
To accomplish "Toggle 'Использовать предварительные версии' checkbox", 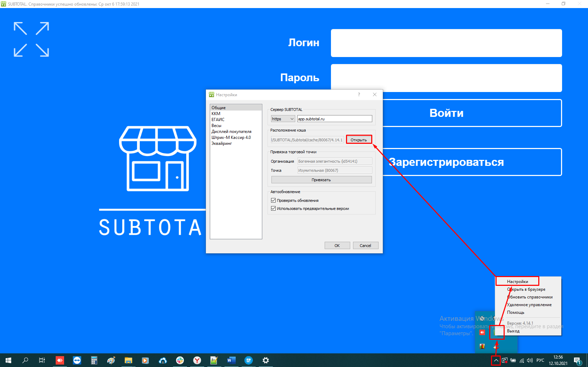I will point(274,209).
